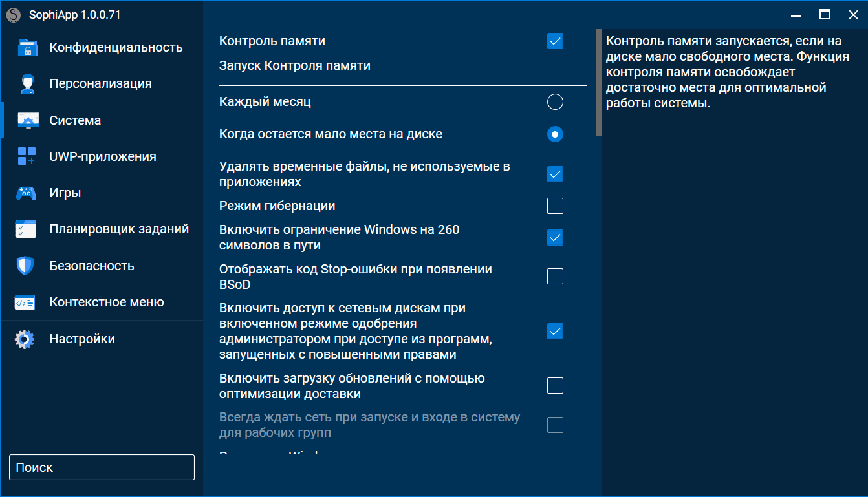Select the Безопасность shield icon
This screenshot has height=497, width=868.
pyautogui.click(x=25, y=266)
